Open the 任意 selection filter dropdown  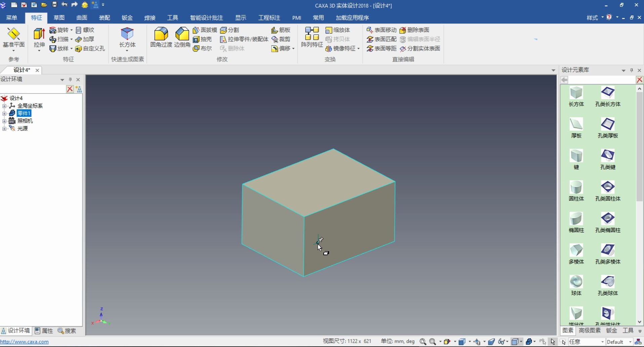tap(587, 342)
